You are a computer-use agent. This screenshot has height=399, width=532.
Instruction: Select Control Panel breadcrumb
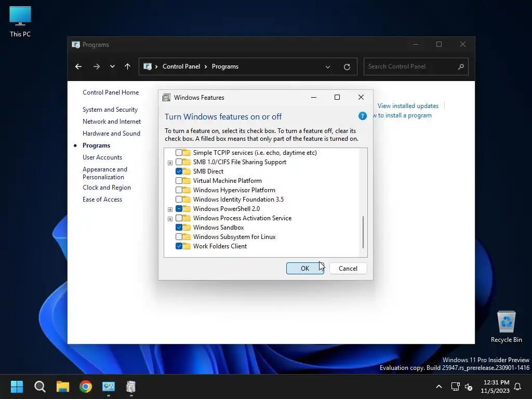click(x=181, y=66)
